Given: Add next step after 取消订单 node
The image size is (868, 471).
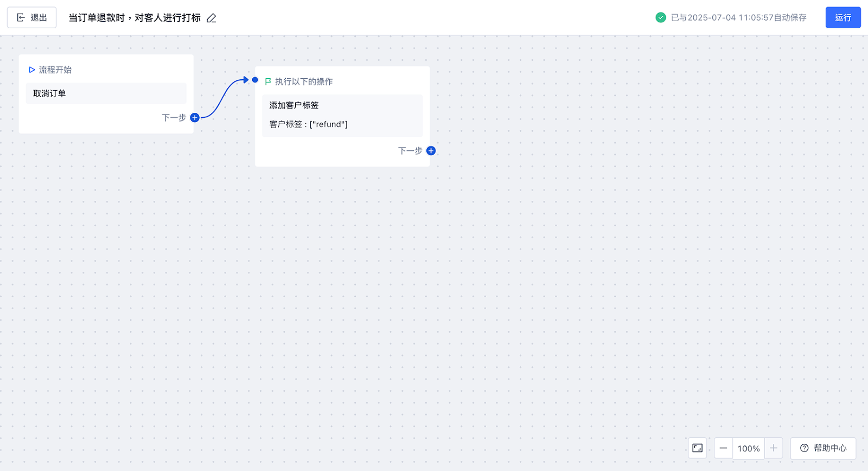Looking at the screenshot, I should (195, 118).
